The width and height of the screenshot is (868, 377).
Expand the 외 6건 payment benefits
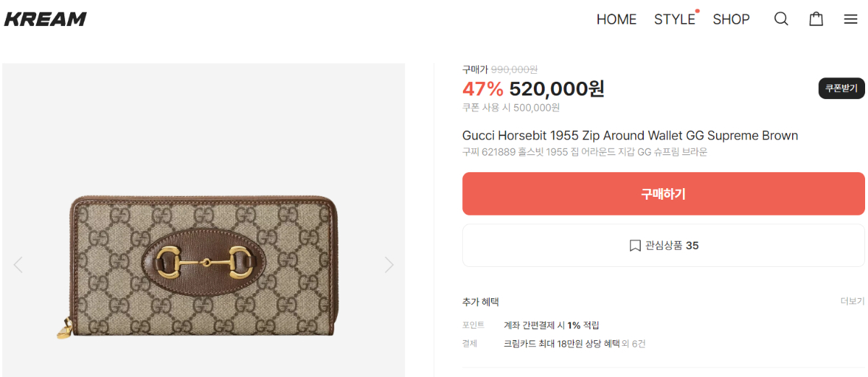pyautogui.click(x=634, y=344)
